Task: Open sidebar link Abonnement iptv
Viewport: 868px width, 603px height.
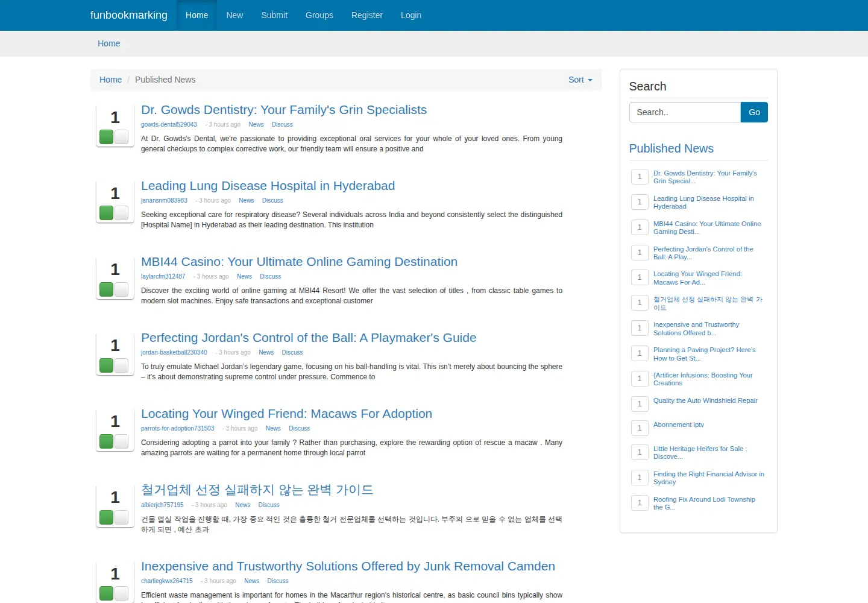Action: pyautogui.click(x=679, y=425)
